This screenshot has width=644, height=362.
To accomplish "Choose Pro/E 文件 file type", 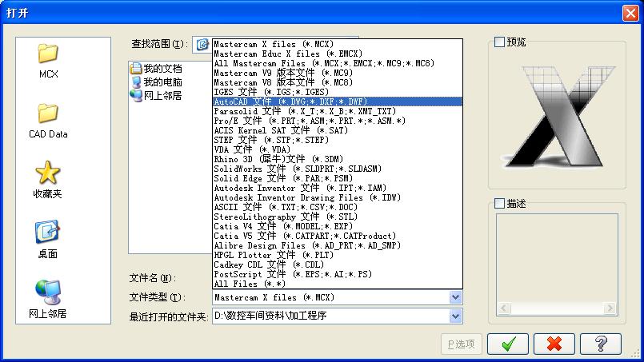I will 338,121.
